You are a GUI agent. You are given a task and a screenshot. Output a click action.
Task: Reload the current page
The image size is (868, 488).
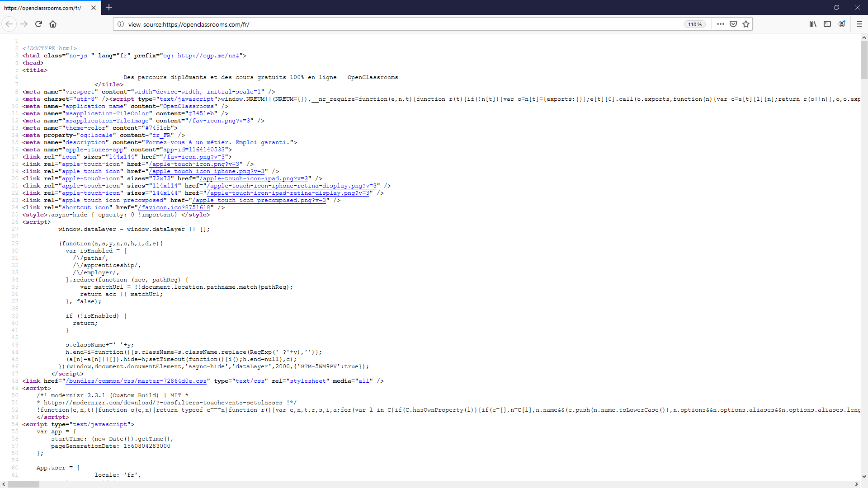[38, 24]
